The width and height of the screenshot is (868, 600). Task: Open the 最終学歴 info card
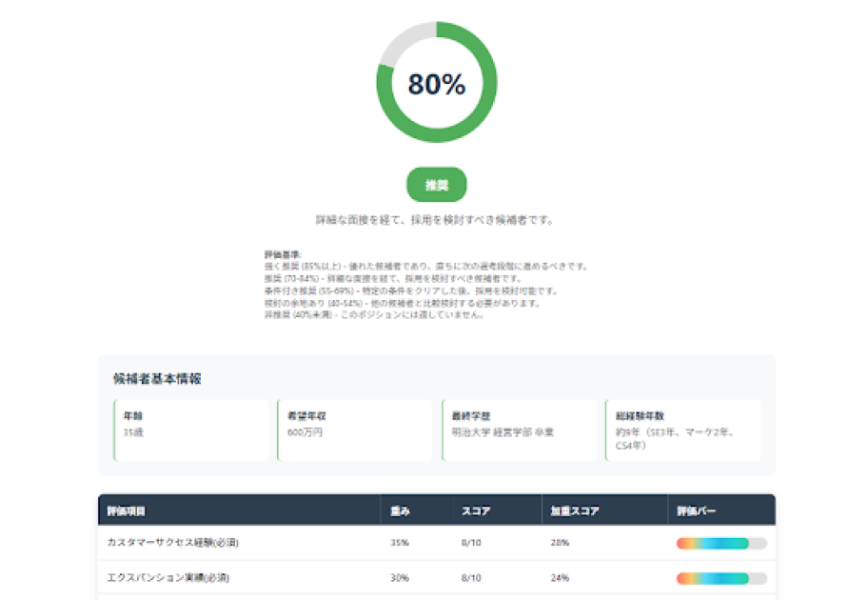click(x=519, y=430)
